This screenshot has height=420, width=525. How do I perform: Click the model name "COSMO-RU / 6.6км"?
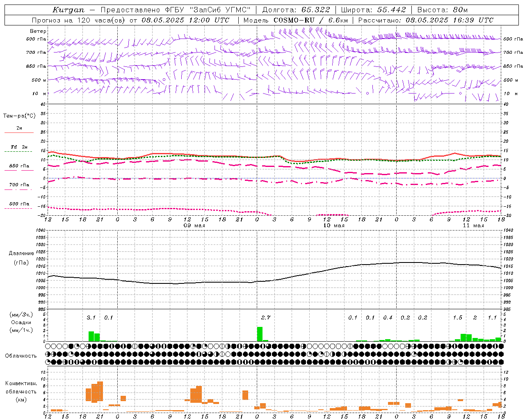pos(310,20)
